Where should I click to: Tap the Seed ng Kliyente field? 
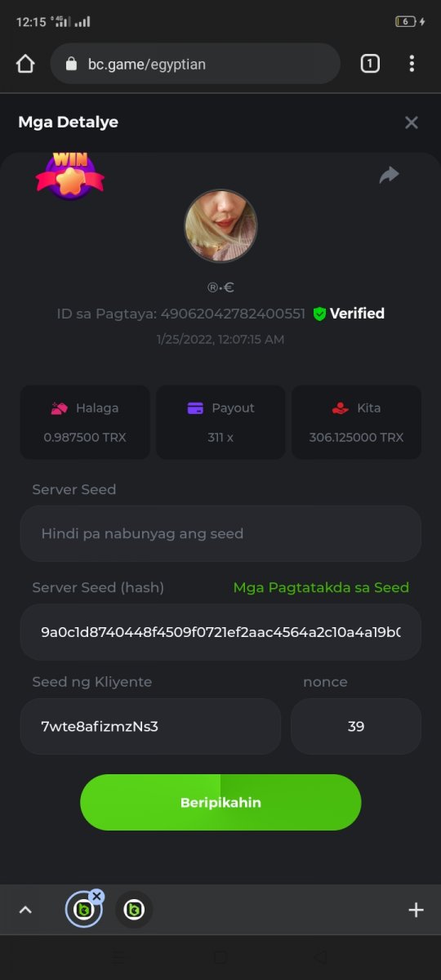coord(151,726)
